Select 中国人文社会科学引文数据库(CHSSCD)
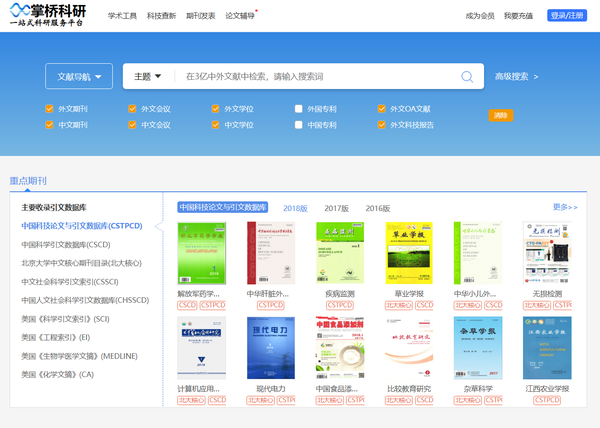This screenshot has height=428, width=600. pyautogui.click(x=85, y=300)
